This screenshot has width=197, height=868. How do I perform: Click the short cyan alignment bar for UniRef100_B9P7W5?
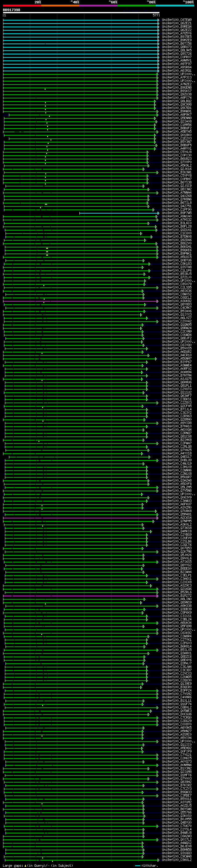[119, 213]
